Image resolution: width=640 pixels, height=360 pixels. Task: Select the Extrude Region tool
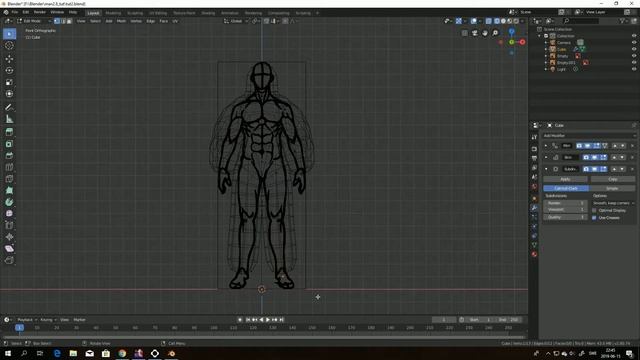pyautogui.click(x=9, y=132)
